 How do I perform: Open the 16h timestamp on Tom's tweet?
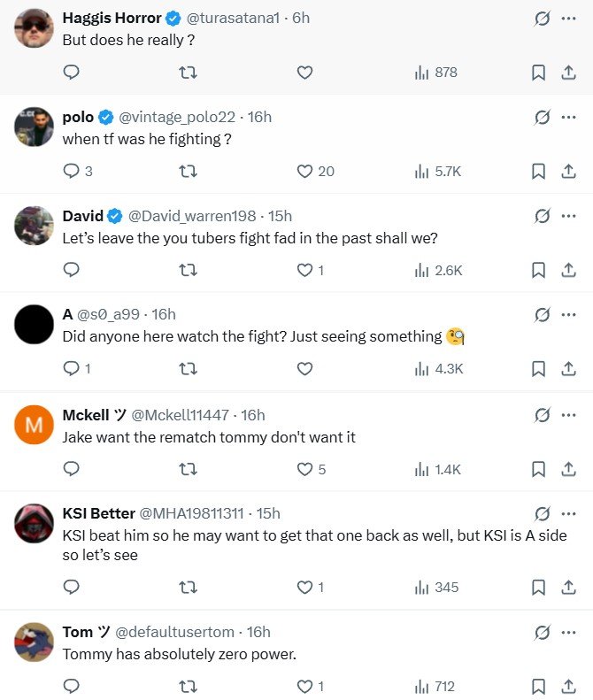(x=258, y=632)
